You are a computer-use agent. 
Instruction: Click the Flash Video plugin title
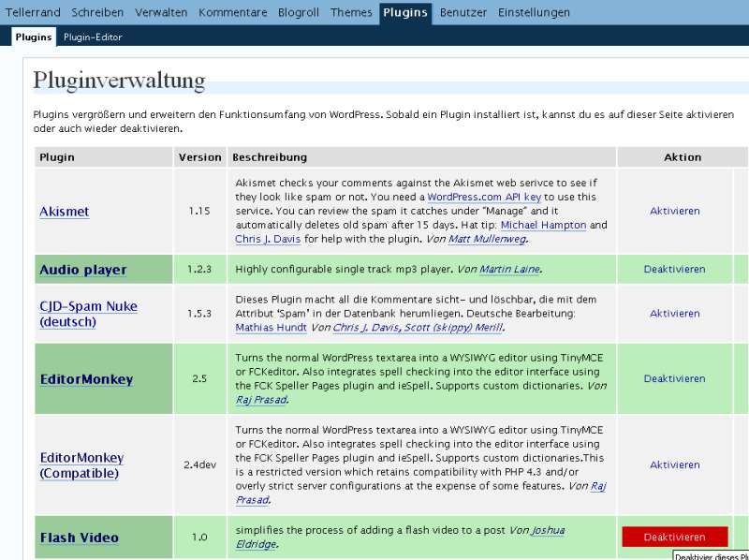(80, 538)
